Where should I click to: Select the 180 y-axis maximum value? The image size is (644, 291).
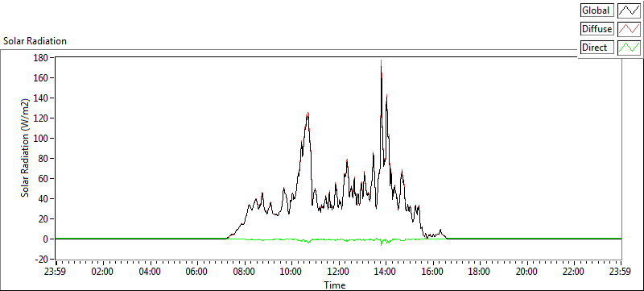[x=42, y=58]
